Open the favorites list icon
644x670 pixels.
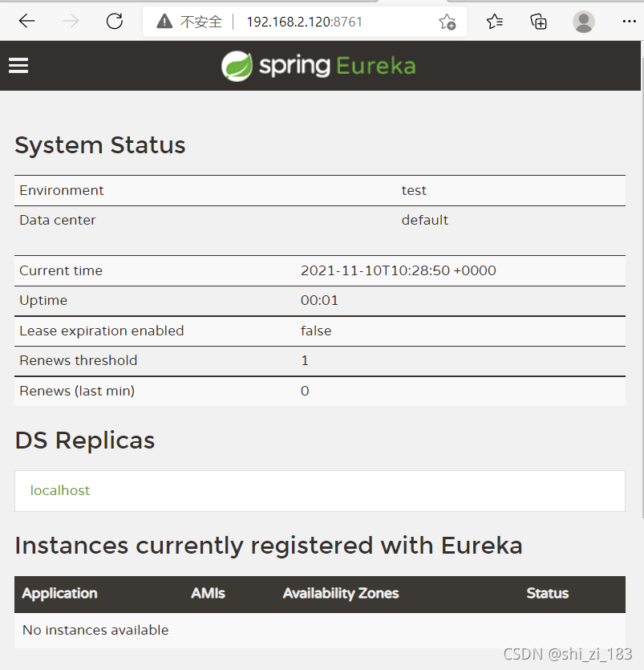coord(495,22)
